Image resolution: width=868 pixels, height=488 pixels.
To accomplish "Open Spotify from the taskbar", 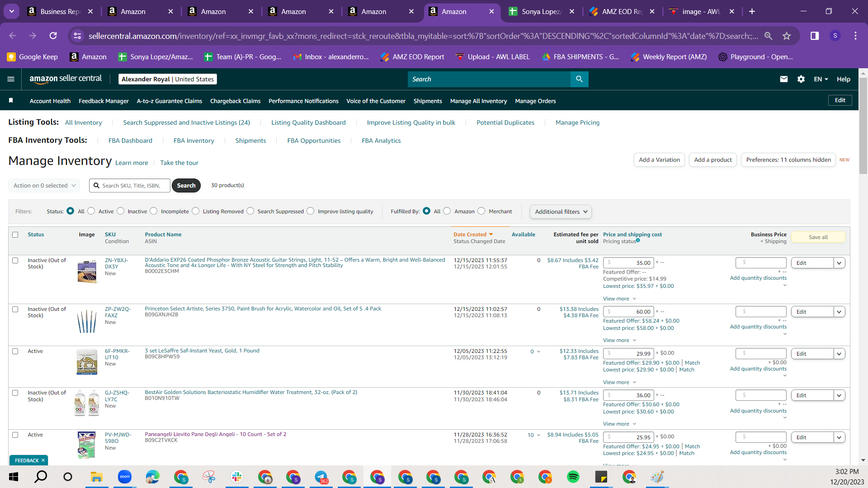I will pyautogui.click(x=573, y=477).
